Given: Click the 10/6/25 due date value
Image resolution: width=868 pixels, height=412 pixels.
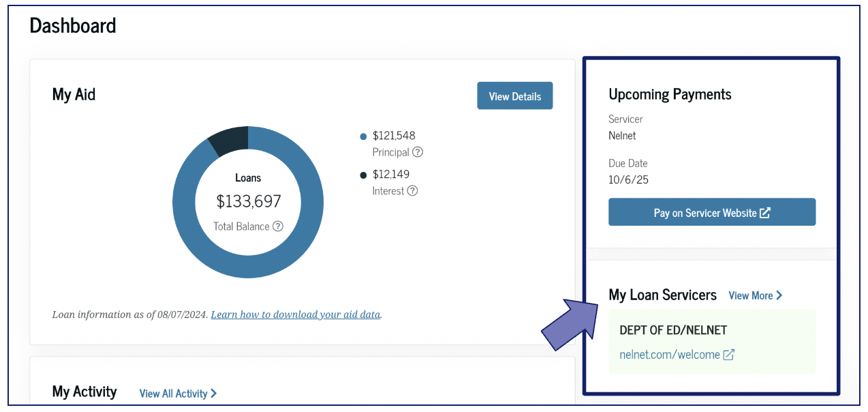Looking at the screenshot, I should pos(628,180).
